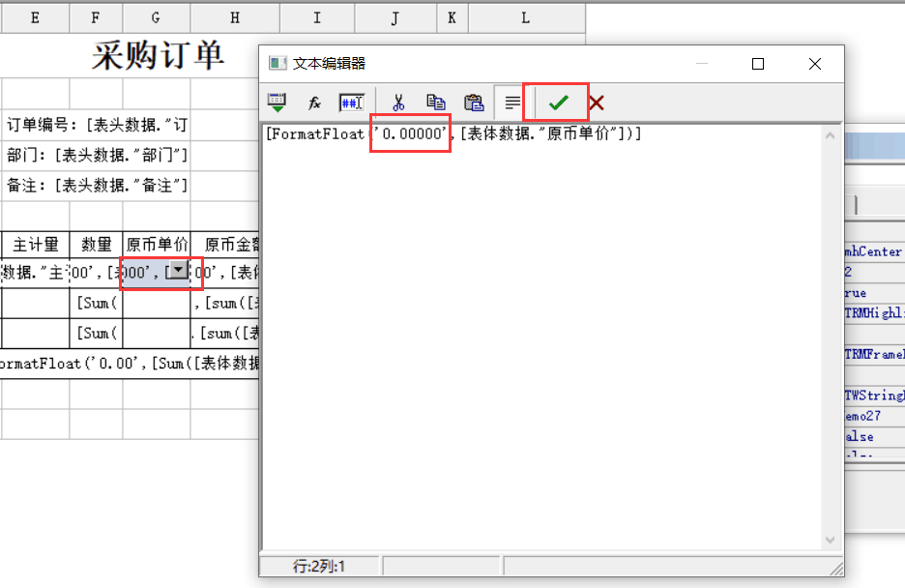This screenshot has height=588, width=905.
Task: Open the fx insert expression tool
Action: pos(314,103)
